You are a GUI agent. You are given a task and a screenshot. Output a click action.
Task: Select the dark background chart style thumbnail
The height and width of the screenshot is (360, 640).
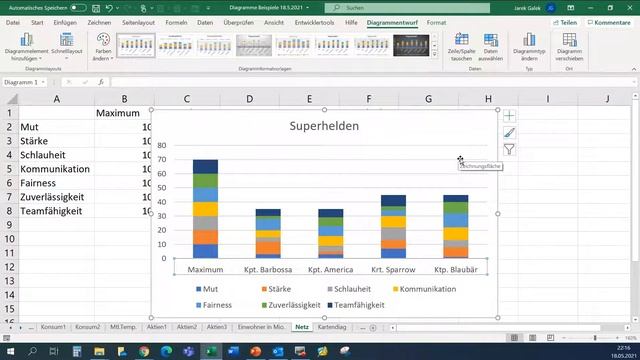tap(411, 45)
